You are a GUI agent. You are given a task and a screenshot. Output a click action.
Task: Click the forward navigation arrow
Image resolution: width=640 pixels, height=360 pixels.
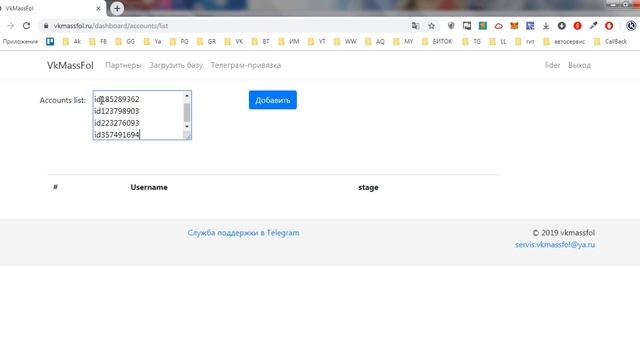(x=11, y=26)
